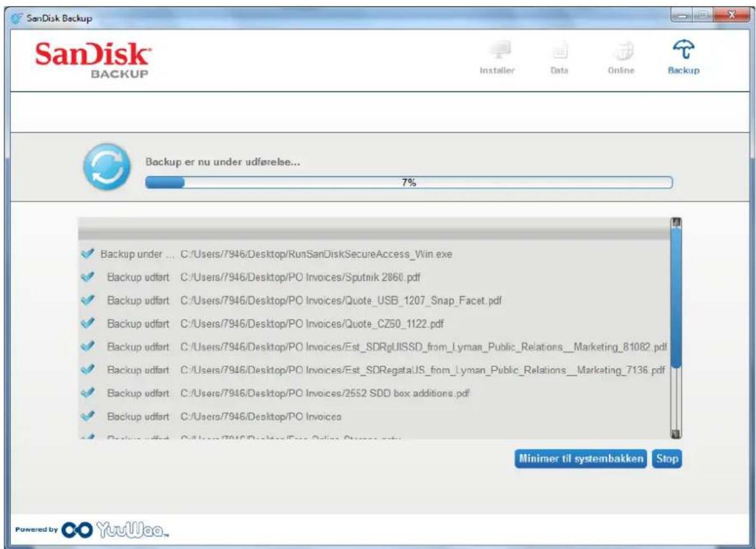
Task: Click checkmark beside Quote_USB_1207_Snap_Facet.pdf
Action: pos(87,300)
